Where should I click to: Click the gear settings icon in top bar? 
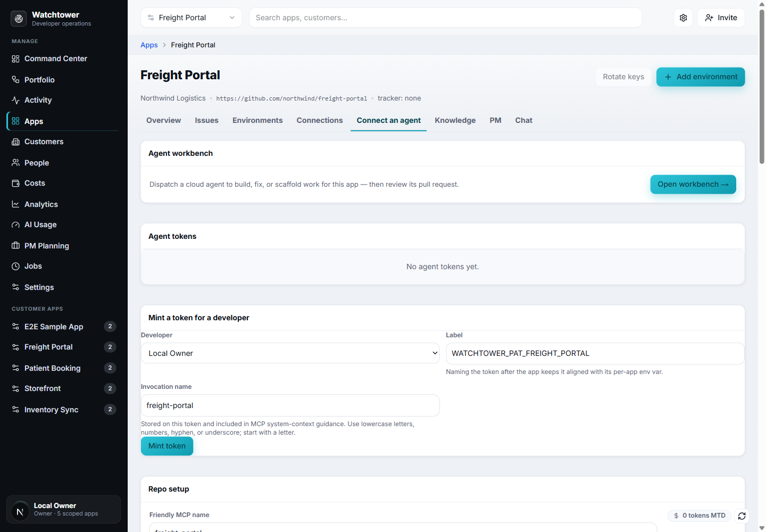click(684, 18)
